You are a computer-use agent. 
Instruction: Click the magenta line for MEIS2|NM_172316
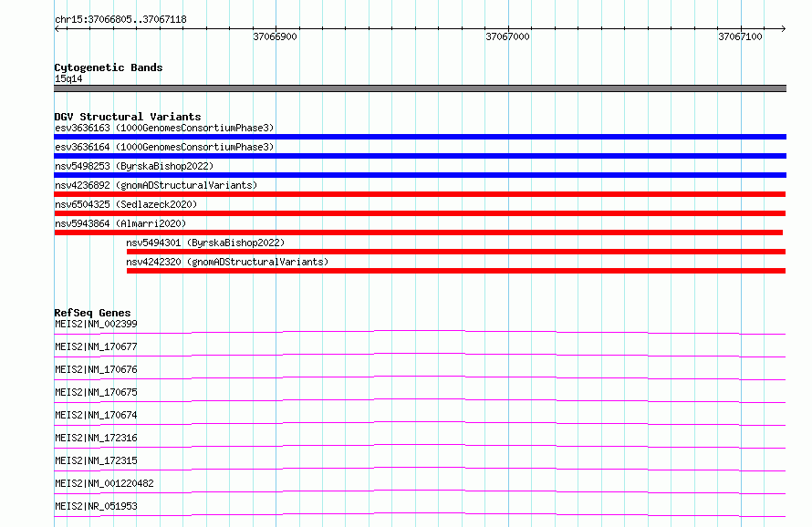point(420,446)
